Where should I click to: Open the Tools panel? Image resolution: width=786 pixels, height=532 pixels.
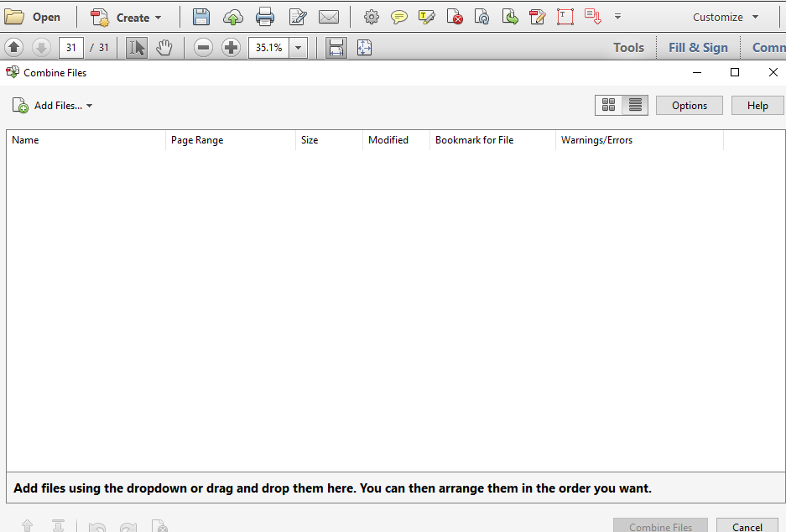tap(628, 48)
